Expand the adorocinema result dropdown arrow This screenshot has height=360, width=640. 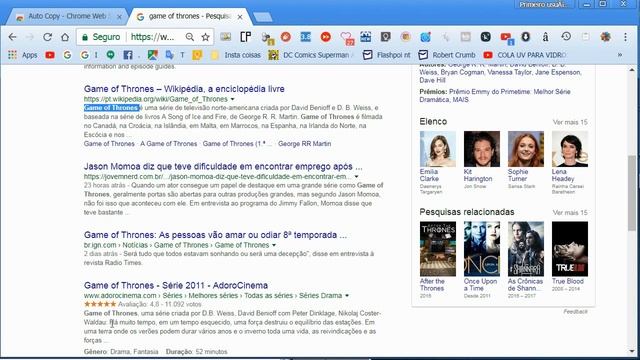pyautogui.click(x=347, y=296)
